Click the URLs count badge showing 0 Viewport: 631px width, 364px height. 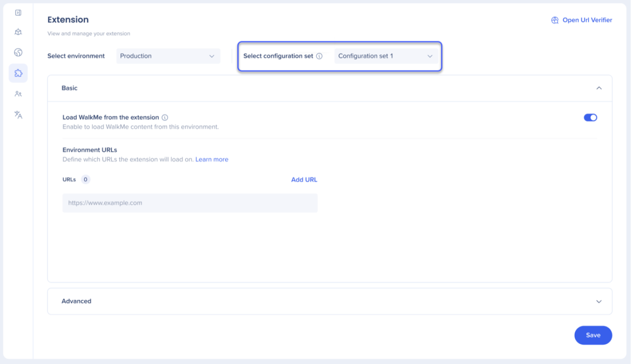pos(85,180)
